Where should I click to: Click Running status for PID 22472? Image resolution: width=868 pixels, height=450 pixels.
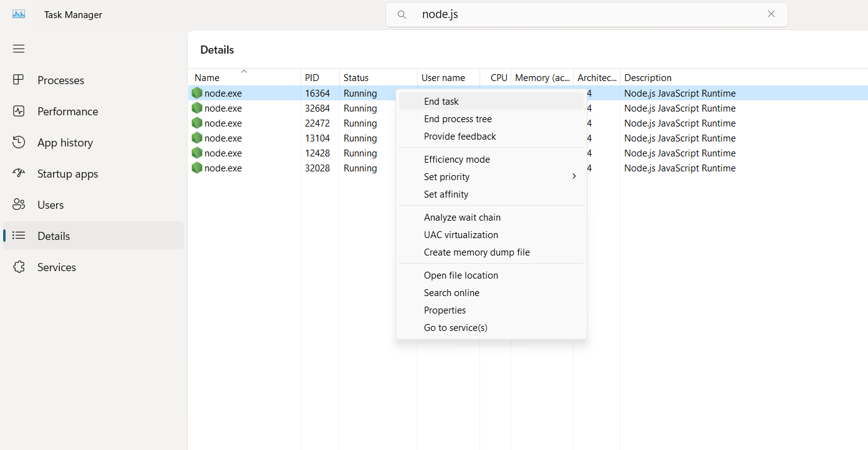(360, 123)
